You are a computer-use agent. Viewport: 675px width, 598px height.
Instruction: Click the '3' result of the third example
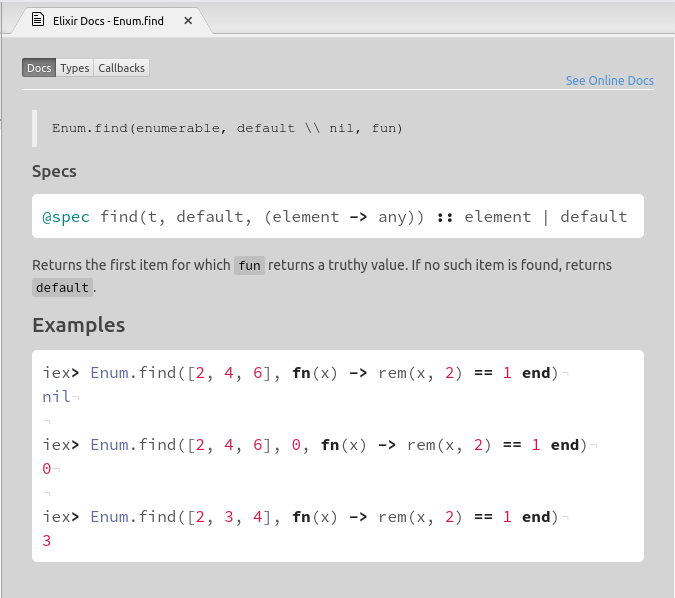click(46, 540)
